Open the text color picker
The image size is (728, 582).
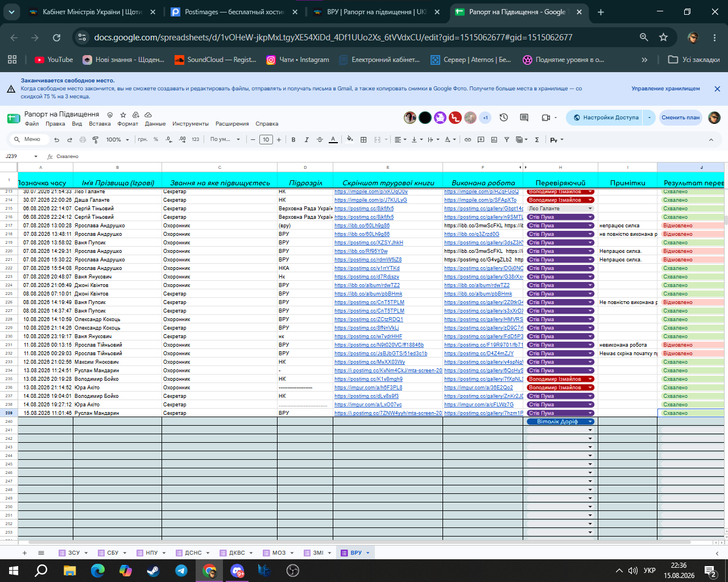click(333, 140)
